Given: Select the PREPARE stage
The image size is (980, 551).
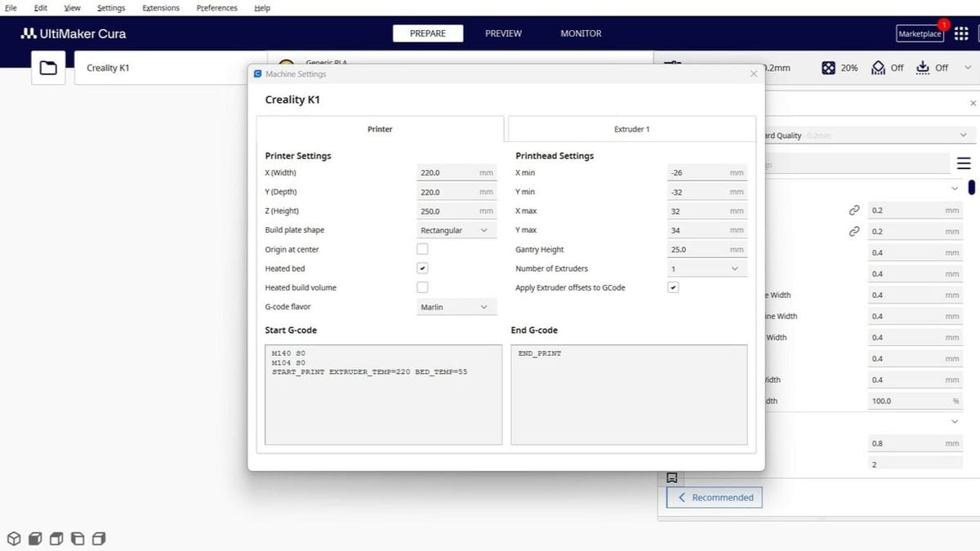Looking at the screenshot, I should pos(428,33).
